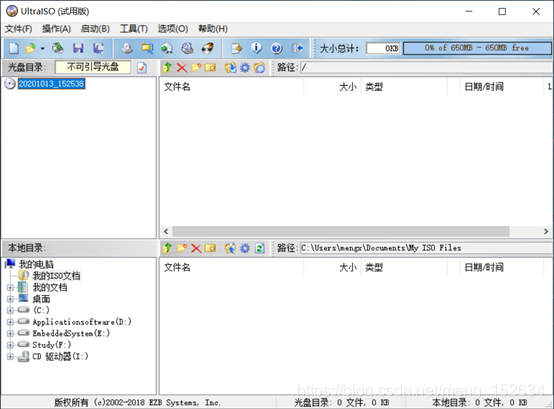Screen dimensions: 554x409
Task: Expand the EmbeddedSystem(E:) node
Action: [10, 333]
